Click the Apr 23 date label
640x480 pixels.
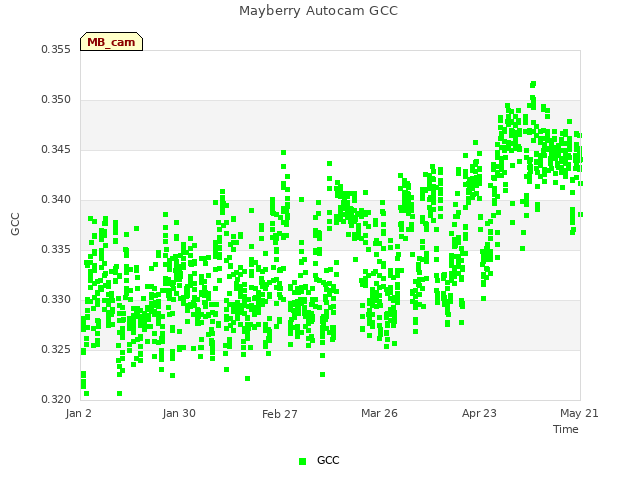[479, 413]
